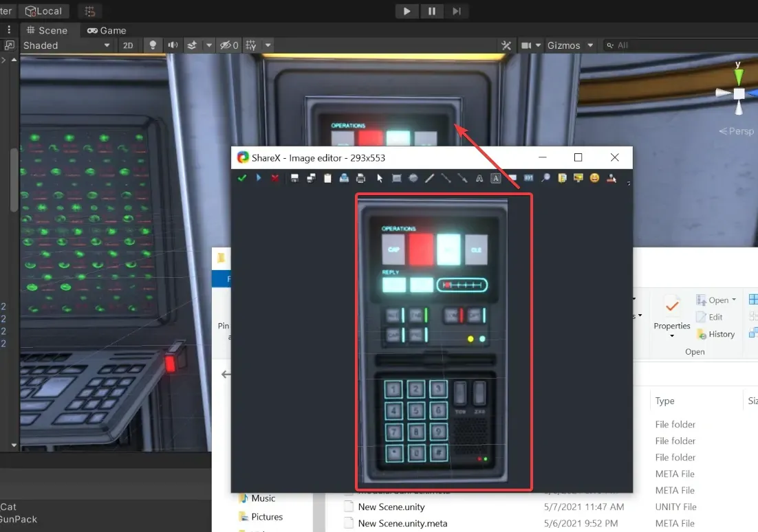
Task: Expand the Gizmos dropdown
Action: (x=570, y=45)
